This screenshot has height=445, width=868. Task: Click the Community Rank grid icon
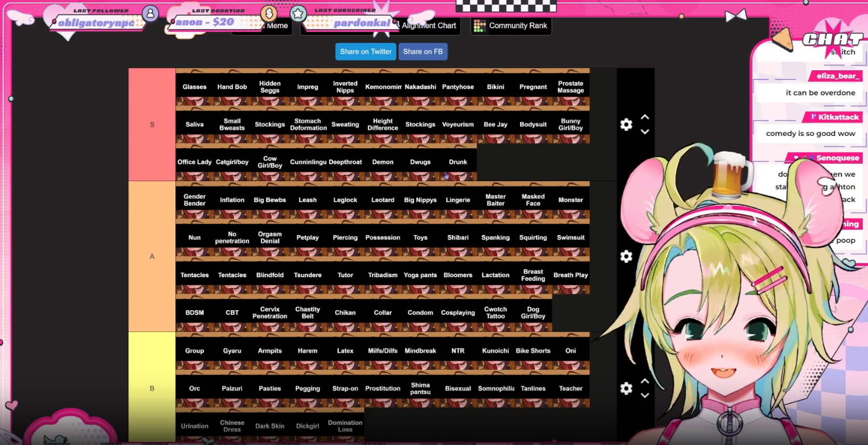click(480, 26)
